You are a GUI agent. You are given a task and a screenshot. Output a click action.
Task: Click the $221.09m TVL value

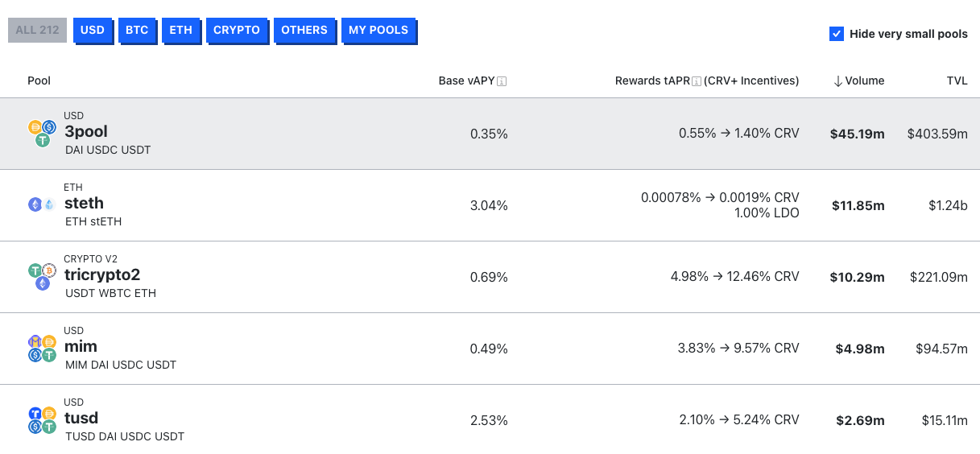[x=939, y=277]
